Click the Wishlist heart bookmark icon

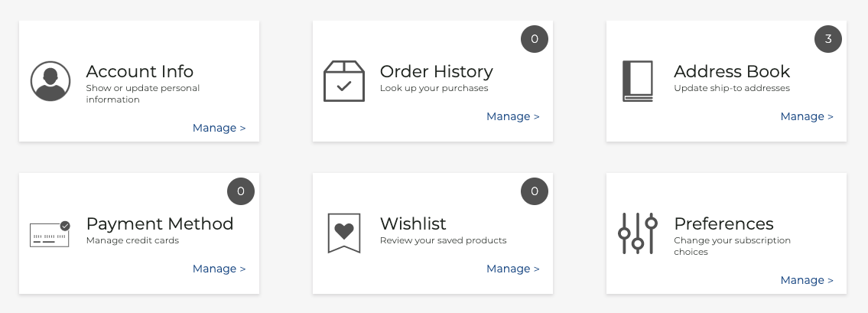(344, 233)
